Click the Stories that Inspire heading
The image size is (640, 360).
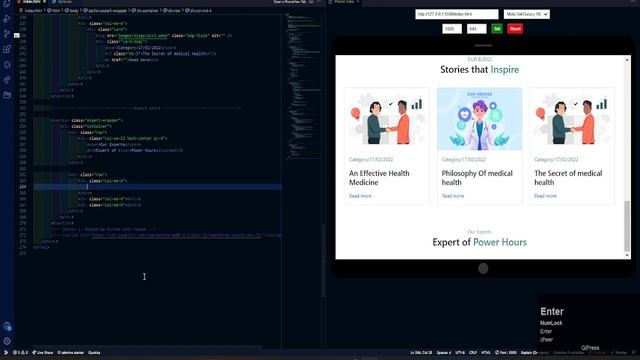coord(480,69)
